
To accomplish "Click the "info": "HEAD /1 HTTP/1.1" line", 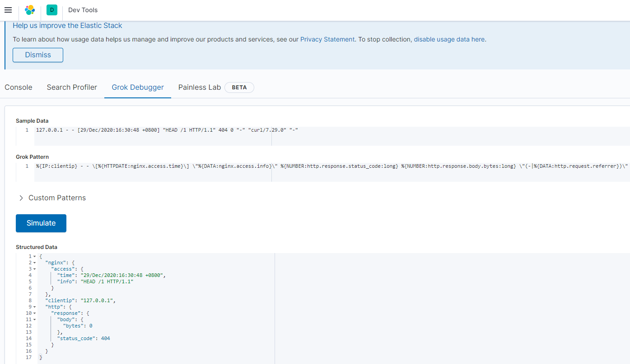I will (x=95, y=281).
